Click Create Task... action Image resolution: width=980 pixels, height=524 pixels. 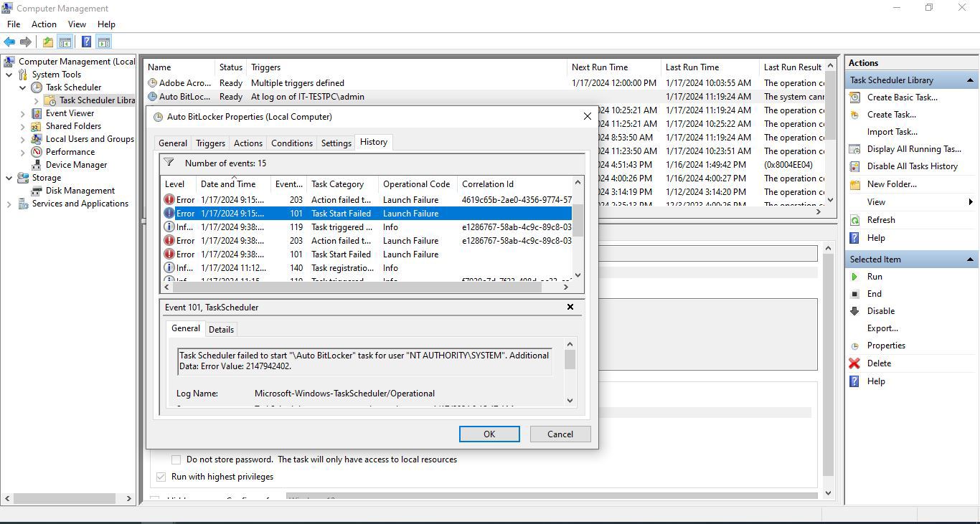(891, 115)
